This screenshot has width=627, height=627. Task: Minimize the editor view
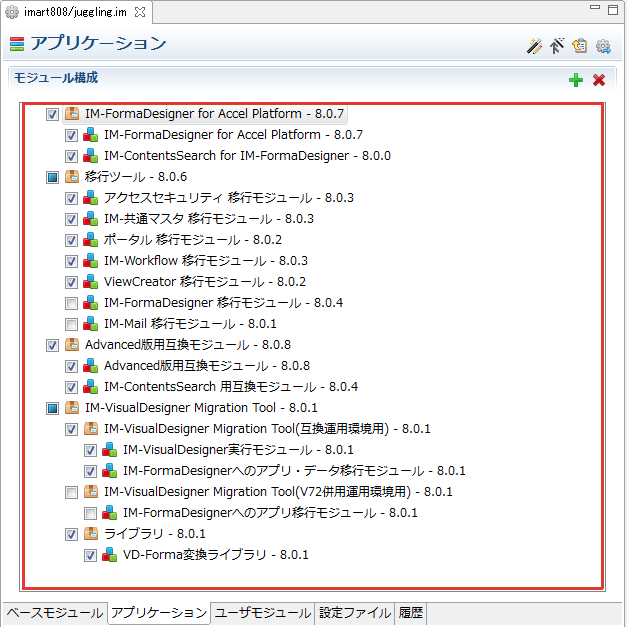(595, 7)
